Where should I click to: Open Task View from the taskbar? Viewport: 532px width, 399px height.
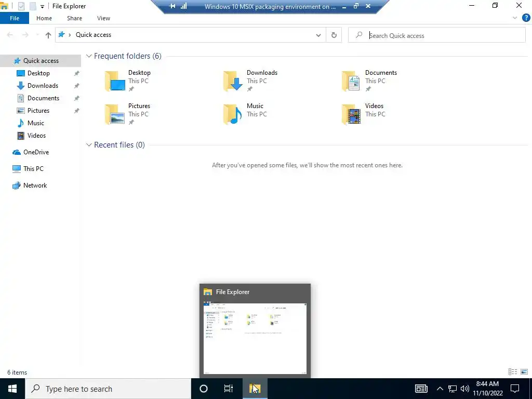tap(229, 389)
